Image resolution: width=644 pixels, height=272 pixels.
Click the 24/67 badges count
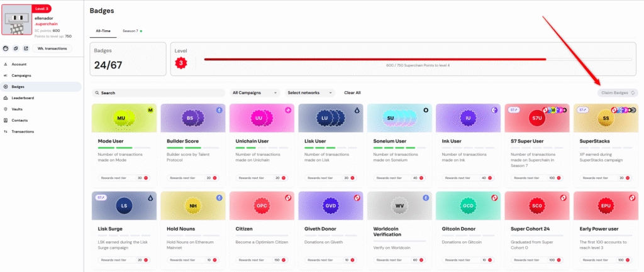pos(108,65)
